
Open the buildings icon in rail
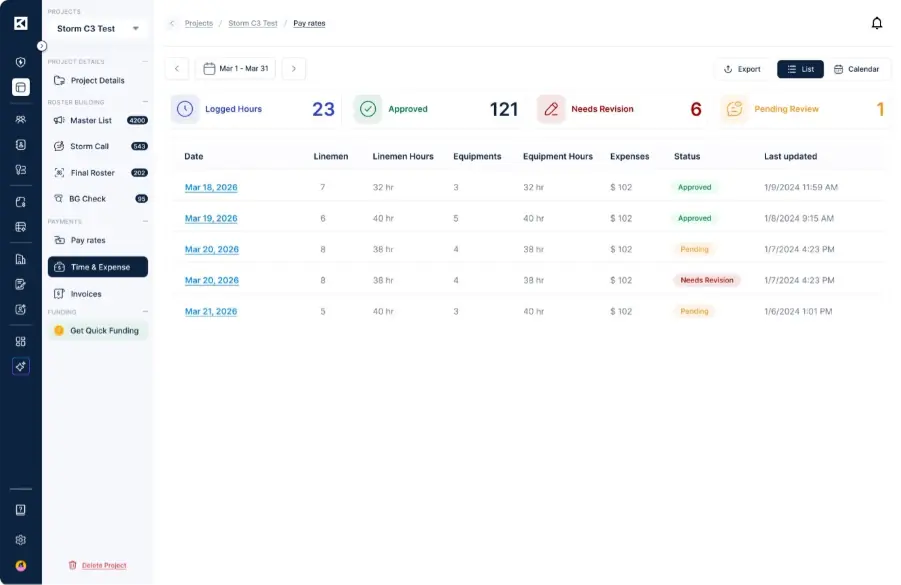coord(21,259)
